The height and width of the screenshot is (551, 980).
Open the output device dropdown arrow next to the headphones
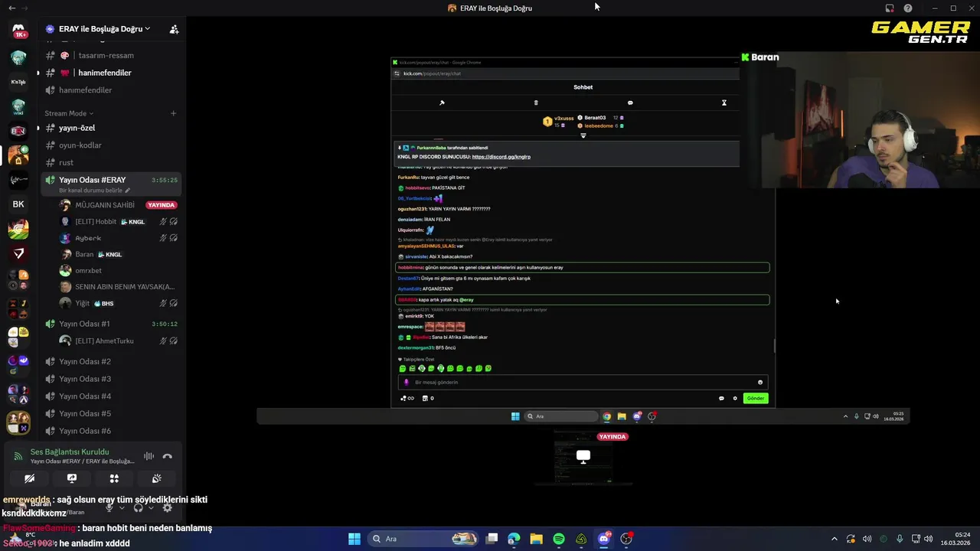[x=151, y=507]
